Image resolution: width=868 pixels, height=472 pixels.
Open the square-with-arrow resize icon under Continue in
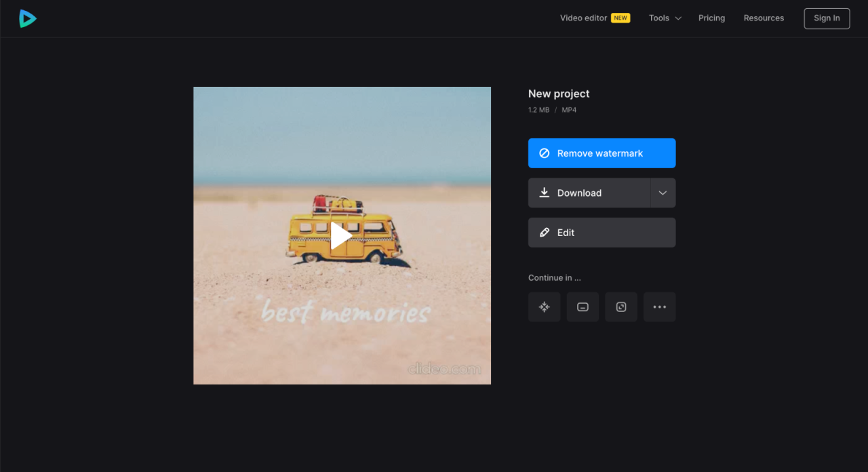[x=621, y=307]
